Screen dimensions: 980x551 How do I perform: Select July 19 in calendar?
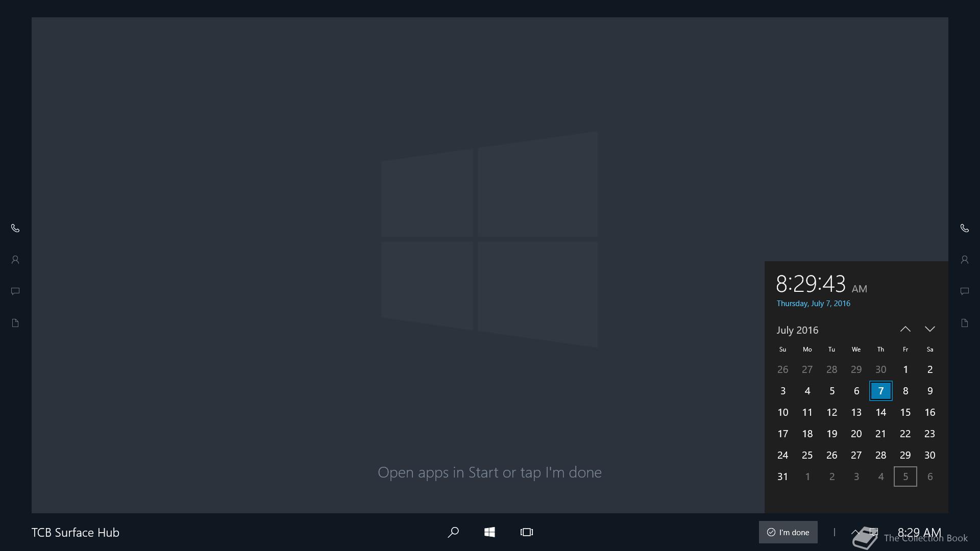832,434
